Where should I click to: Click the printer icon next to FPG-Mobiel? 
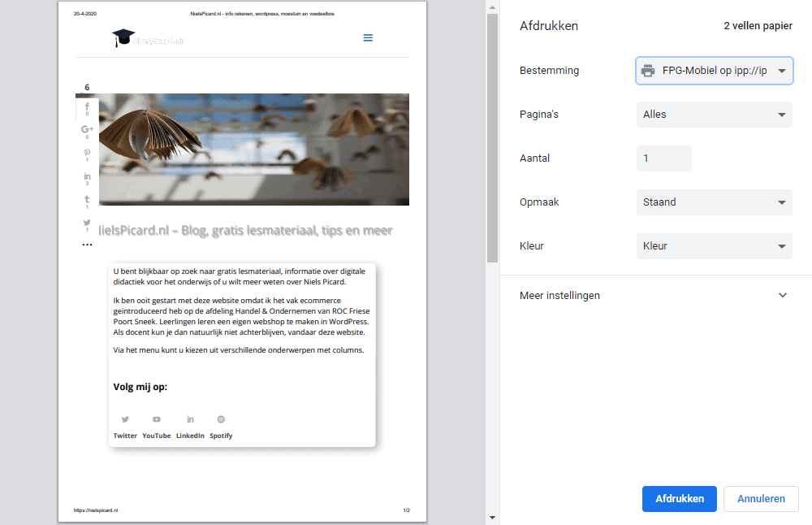648,71
